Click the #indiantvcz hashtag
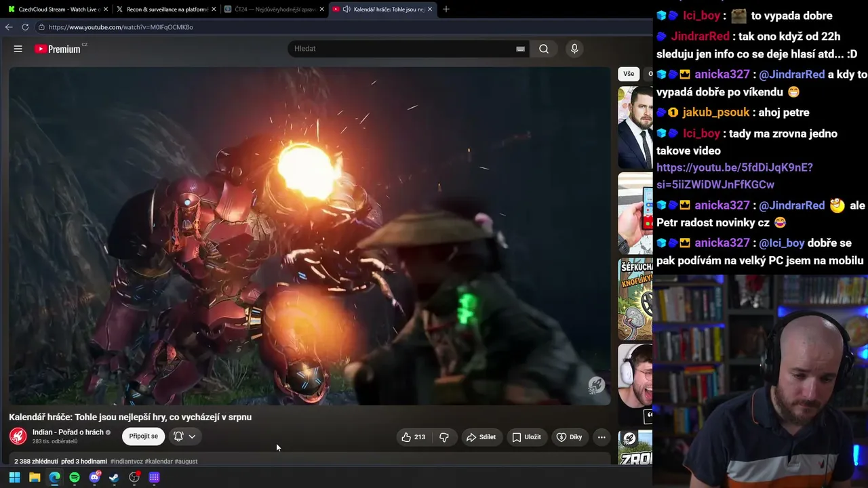Image resolution: width=868 pixels, height=488 pixels. point(126,462)
